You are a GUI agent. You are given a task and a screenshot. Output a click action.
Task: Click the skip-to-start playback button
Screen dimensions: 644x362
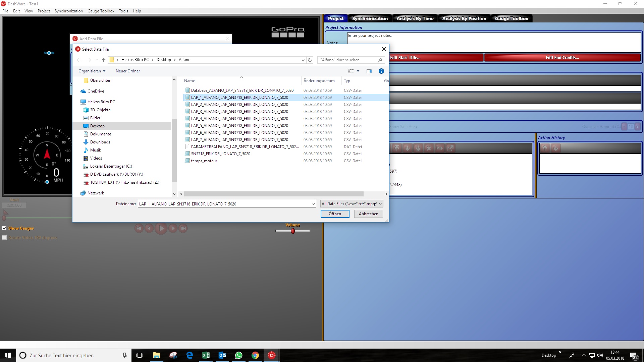pyautogui.click(x=139, y=229)
